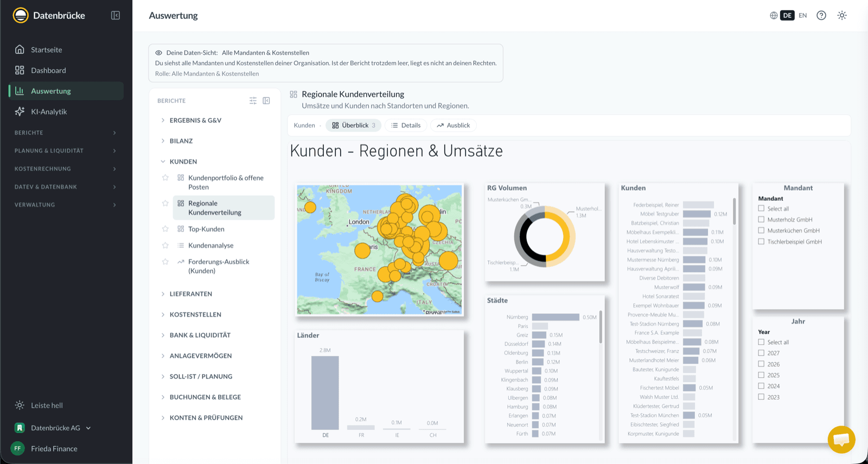
Task: Favorite Kundenanalyse star
Action: click(165, 245)
